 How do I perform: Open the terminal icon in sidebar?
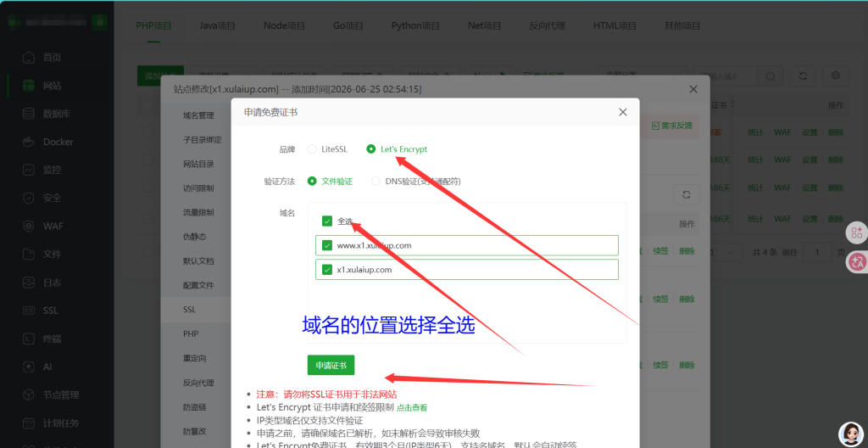point(29,339)
